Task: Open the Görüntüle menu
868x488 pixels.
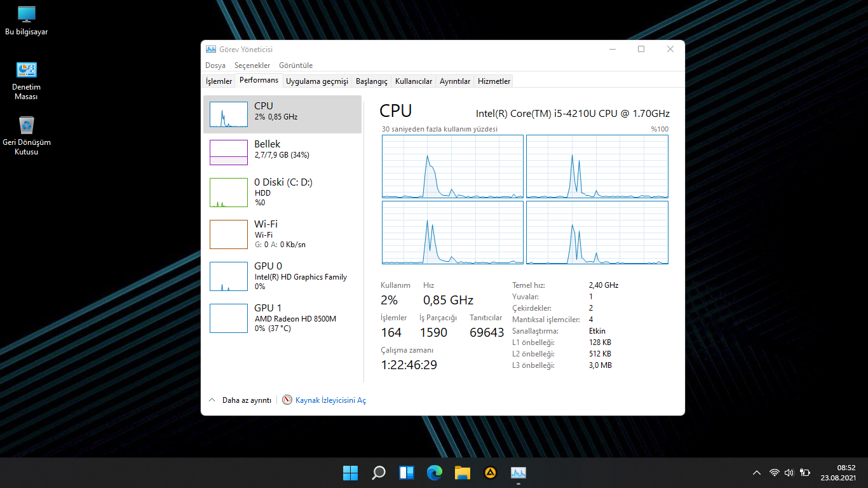Action: click(296, 65)
